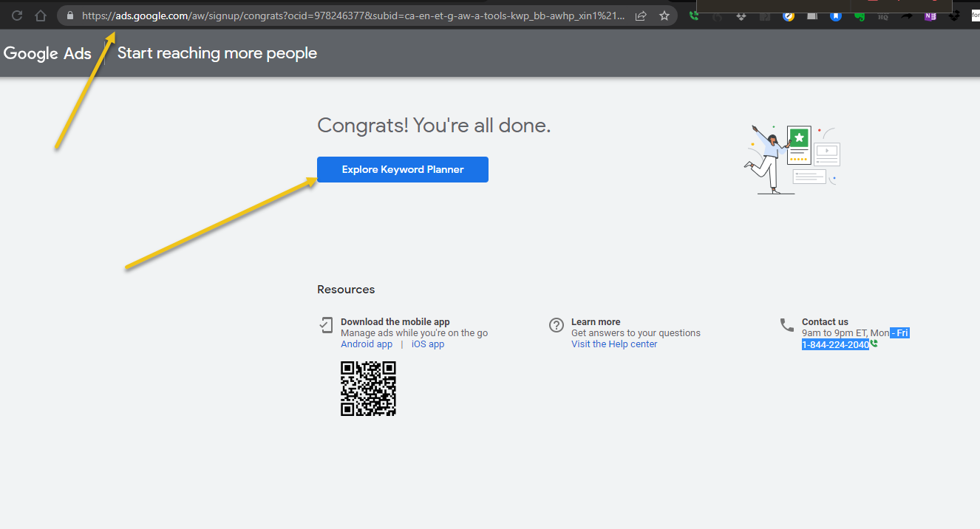Open the Dropbox extension icon

pos(741,16)
